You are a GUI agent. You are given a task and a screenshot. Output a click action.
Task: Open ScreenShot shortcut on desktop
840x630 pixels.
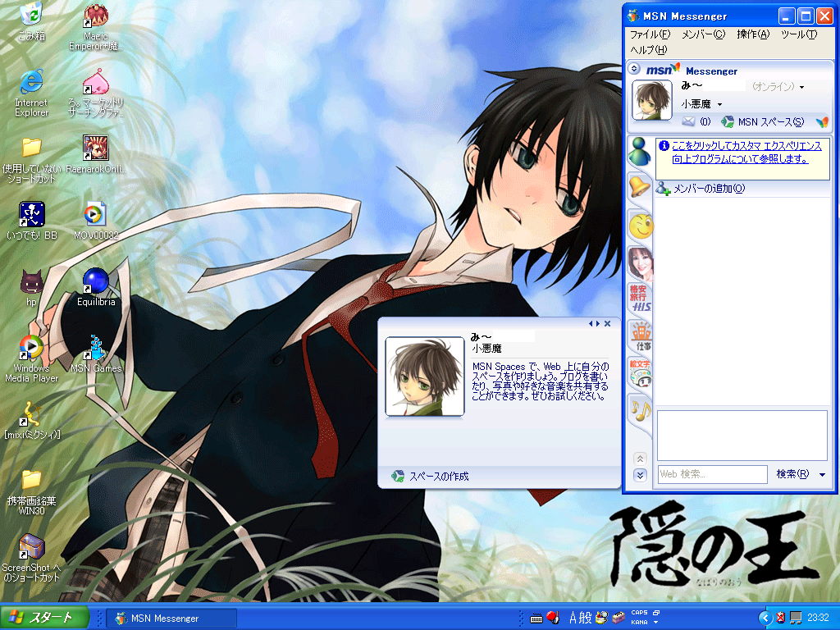31,546
